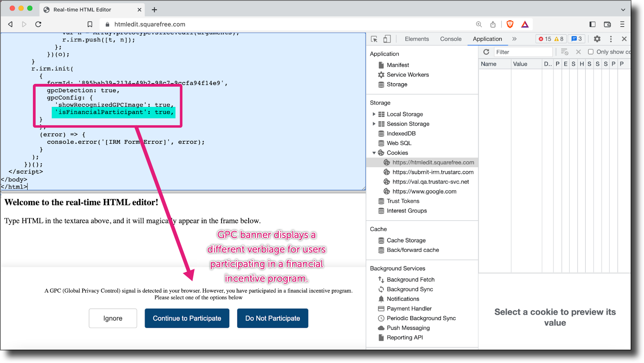Expand the Session Storage tree node
Screen dimensions: 644x363
(374, 124)
